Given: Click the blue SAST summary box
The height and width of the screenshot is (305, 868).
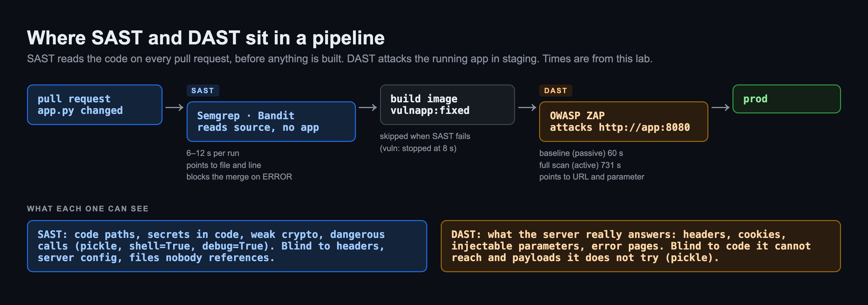Looking at the screenshot, I should click(227, 246).
